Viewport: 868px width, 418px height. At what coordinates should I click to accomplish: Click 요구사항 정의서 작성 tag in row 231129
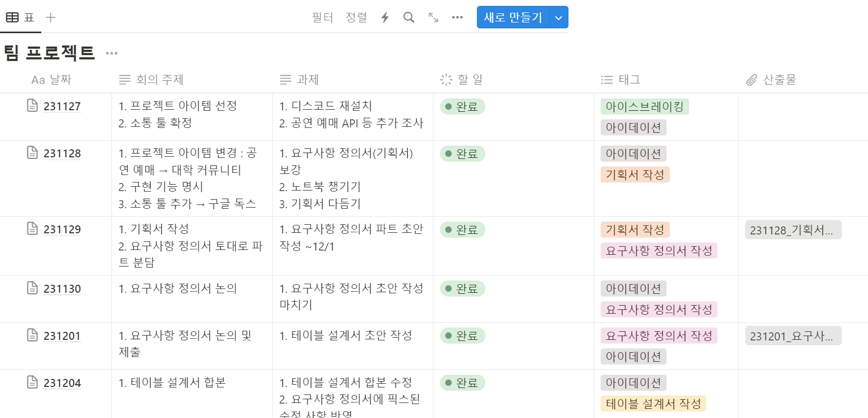pyautogui.click(x=659, y=250)
